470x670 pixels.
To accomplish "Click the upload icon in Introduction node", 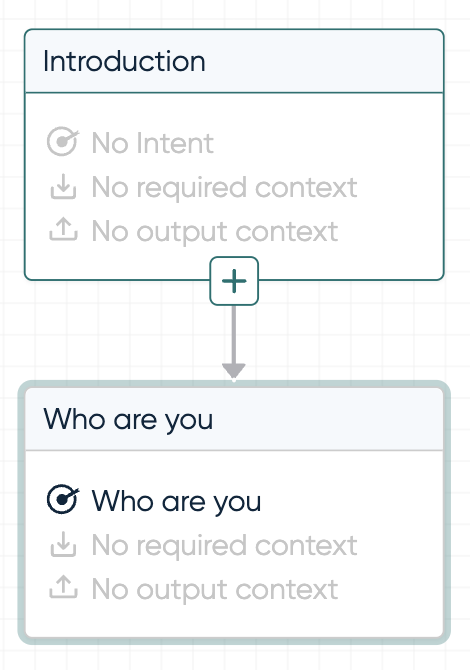I will pyautogui.click(x=63, y=229).
